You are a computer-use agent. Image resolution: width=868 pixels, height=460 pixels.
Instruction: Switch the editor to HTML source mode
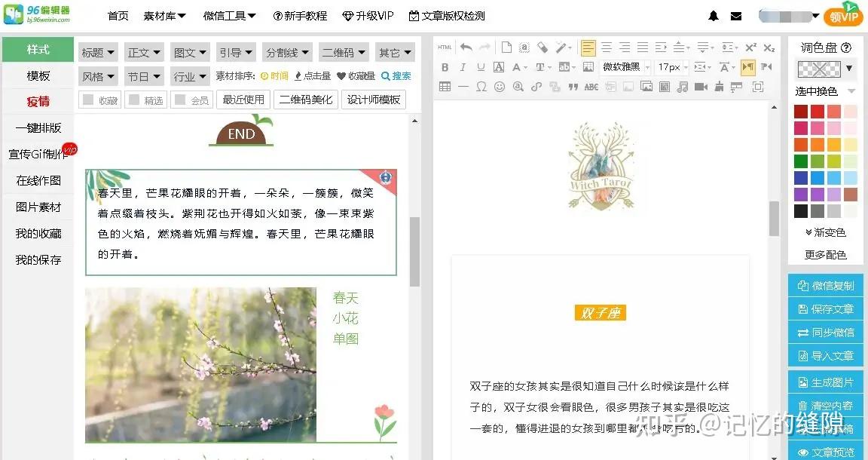[x=445, y=48]
